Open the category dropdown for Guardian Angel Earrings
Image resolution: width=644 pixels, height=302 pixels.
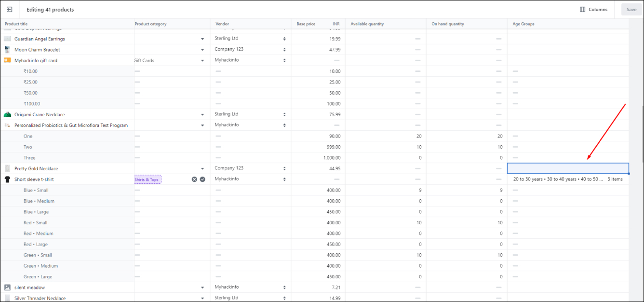[202, 39]
